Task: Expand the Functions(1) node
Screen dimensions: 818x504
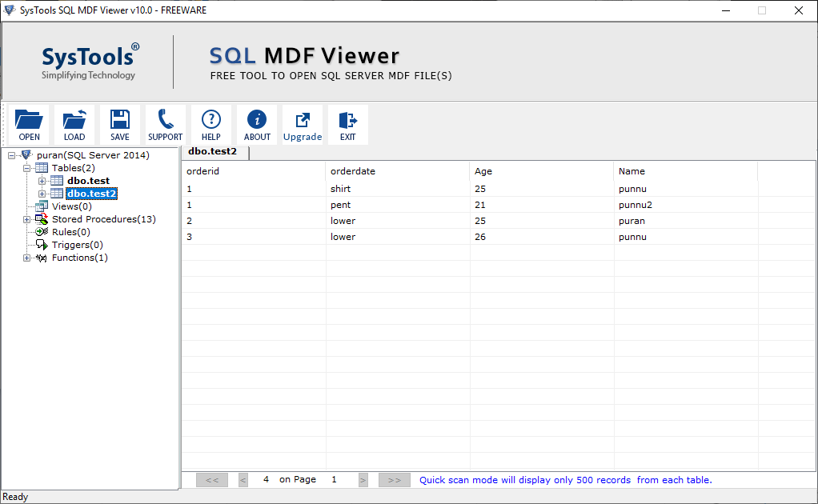Action: [26, 258]
